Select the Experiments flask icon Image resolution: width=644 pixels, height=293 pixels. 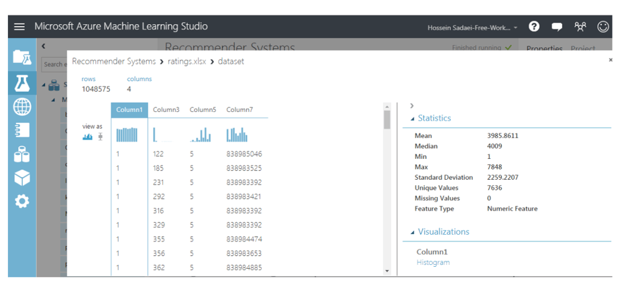click(x=22, y=82)
